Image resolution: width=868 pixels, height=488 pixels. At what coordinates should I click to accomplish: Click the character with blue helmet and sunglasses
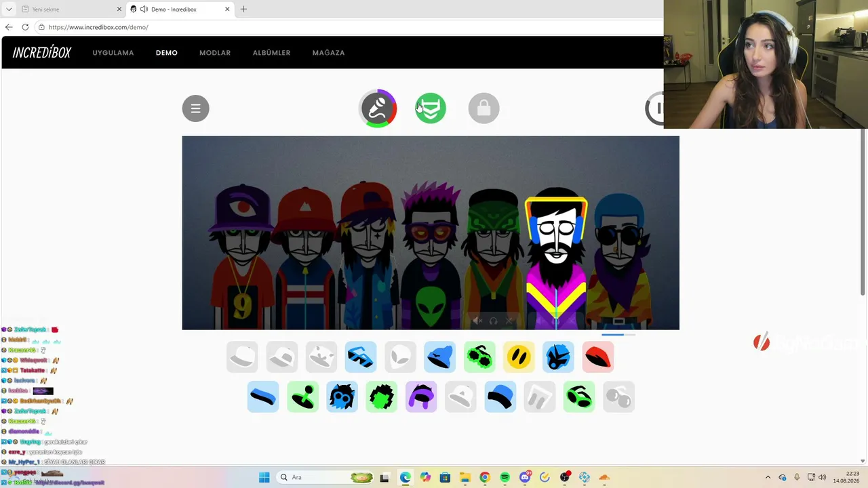[619, 261]
